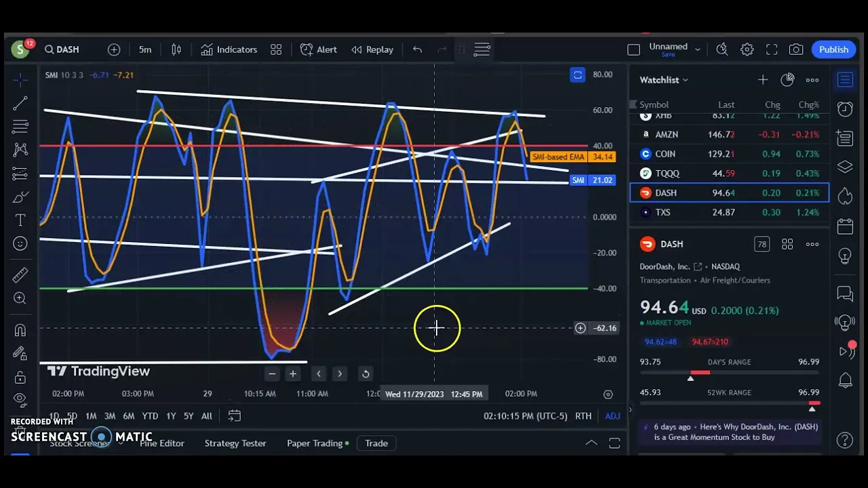The image size is (868, 488).
Task: Expand the Watchlist name dropdown
Action: 664,80
